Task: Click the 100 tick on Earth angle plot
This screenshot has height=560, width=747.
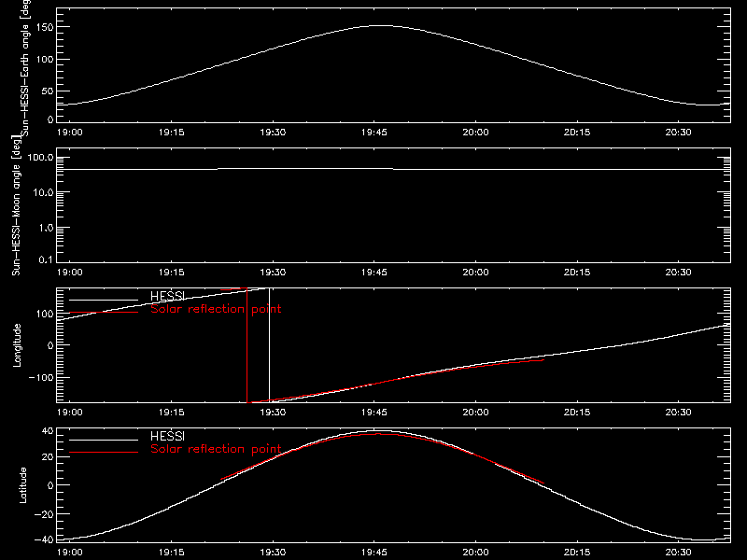Action: (x=45, y=60)
